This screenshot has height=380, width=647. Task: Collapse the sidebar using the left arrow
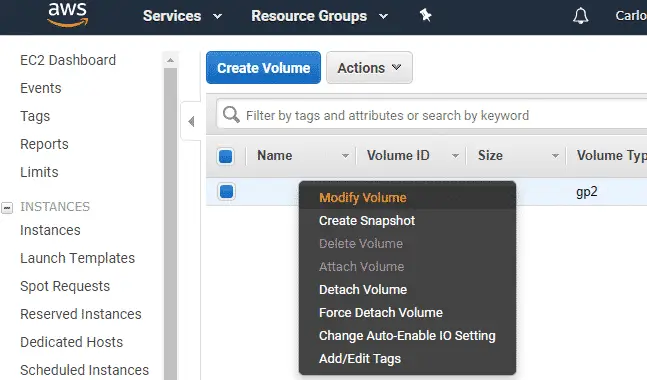click(191, 122)
